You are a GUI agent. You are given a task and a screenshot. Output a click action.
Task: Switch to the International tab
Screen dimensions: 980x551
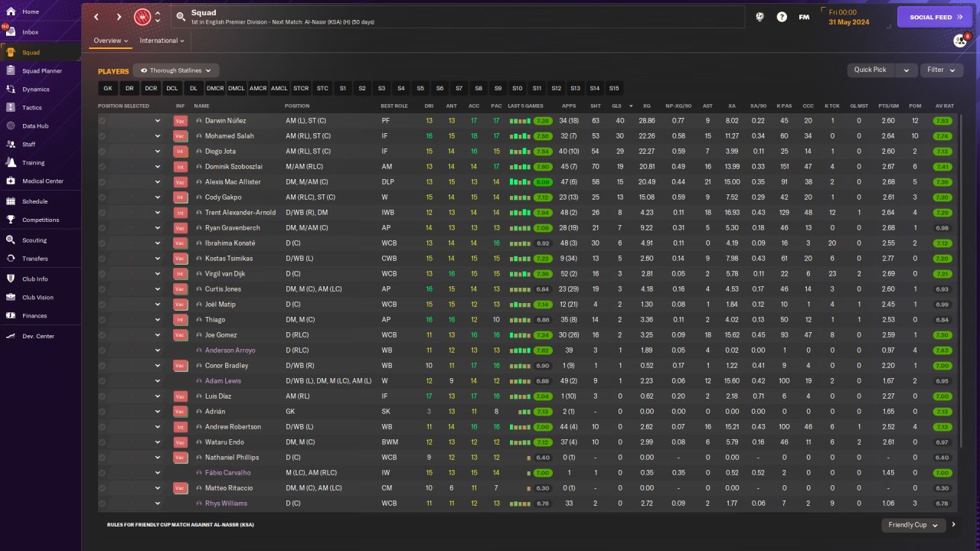click(162, 41)
